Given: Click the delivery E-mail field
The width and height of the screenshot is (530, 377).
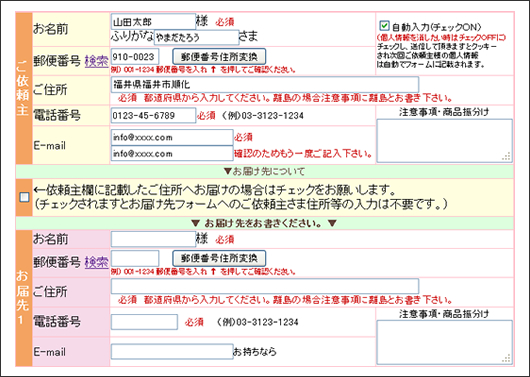Looking at the screenshot, I should click(x=172, y=352).
